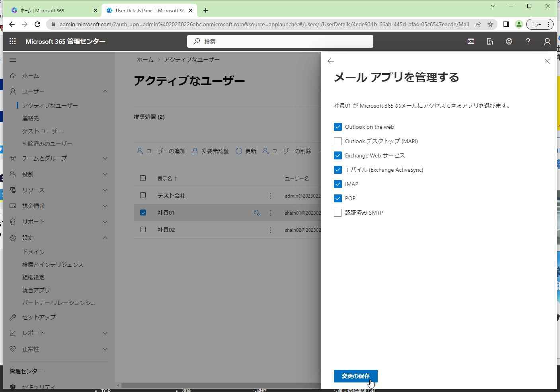560x392 pixels.
Task: Select checkbox for テスト会社 row
Action: (x=143, y=196)
